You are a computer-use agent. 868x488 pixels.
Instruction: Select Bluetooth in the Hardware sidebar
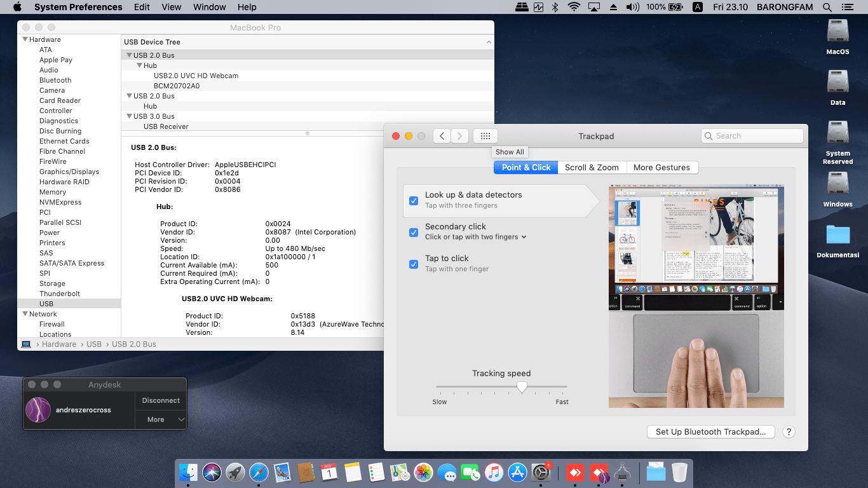tap(55, 80)
